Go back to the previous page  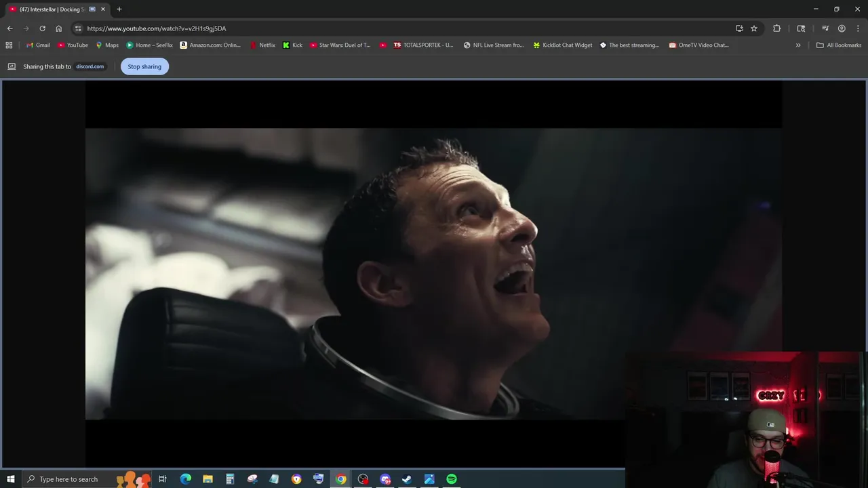(x=9, y=28)
